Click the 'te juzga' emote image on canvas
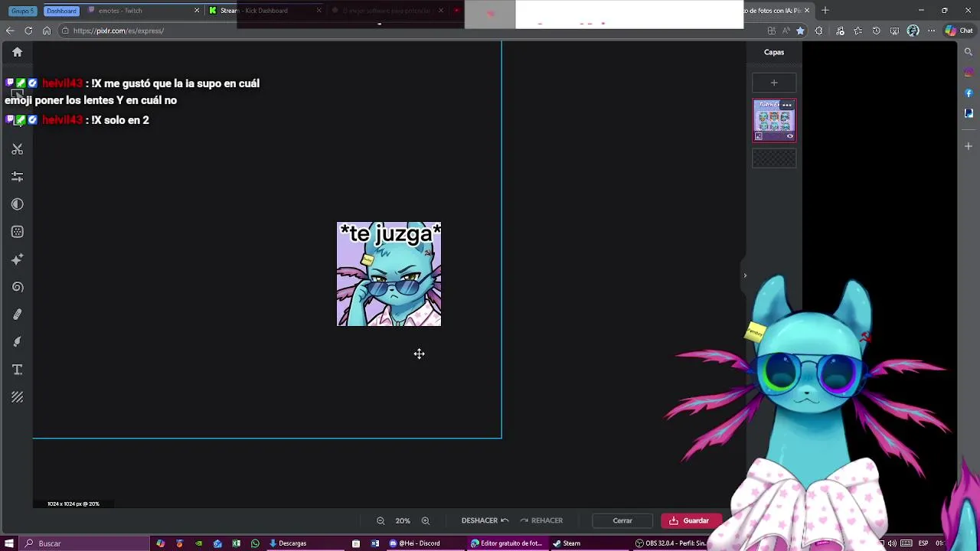 click(x=389, y=274)
